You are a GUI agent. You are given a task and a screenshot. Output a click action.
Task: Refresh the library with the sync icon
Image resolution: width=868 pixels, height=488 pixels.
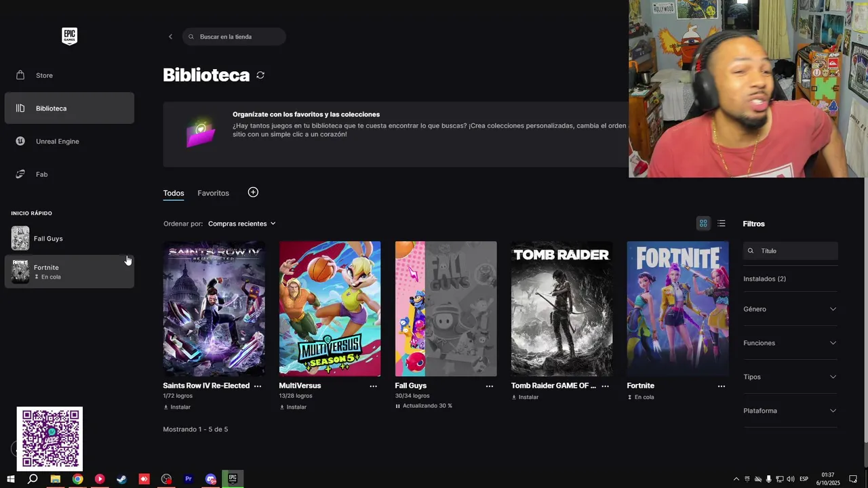tap(260, 75)
